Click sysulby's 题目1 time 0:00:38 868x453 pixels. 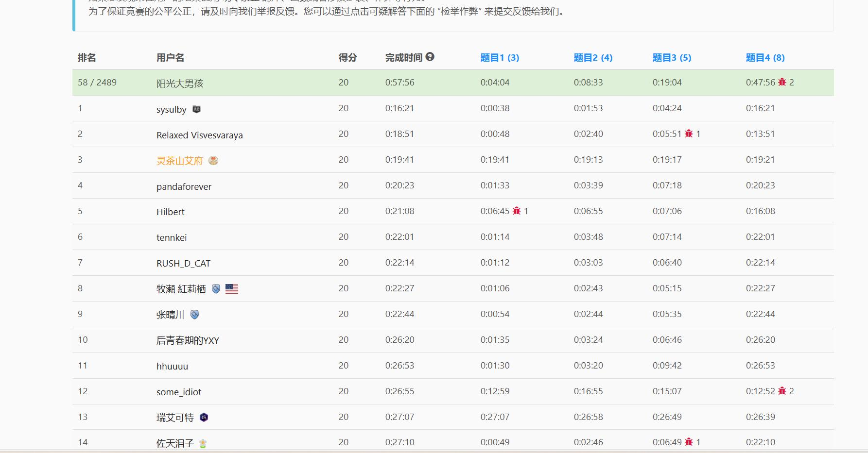pyautogui.click(x=495, y=108)
